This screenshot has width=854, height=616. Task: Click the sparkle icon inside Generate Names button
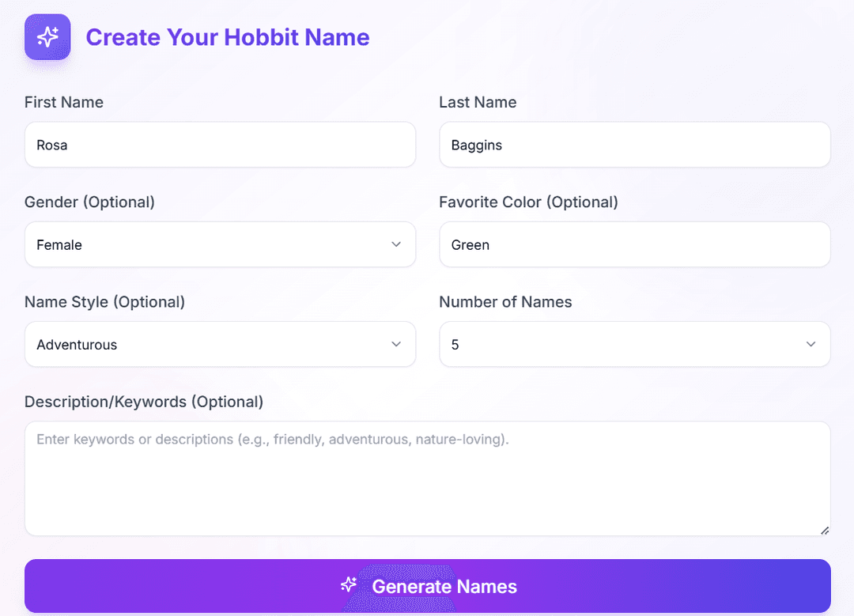point(349,585)
